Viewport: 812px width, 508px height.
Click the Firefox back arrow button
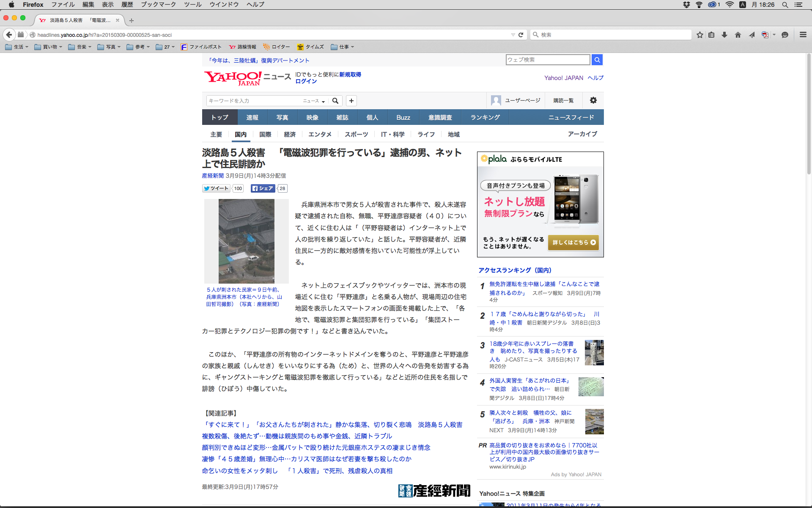(x=9, y=35)
